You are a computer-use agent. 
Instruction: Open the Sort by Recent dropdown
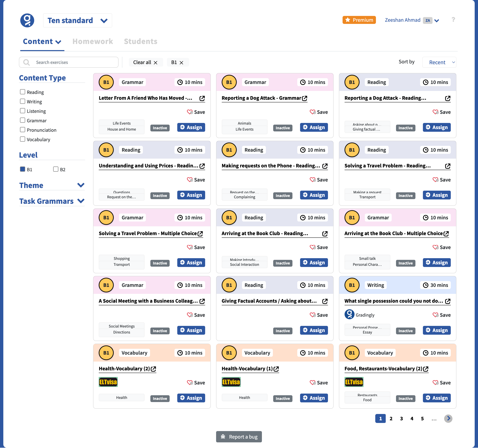coord(439,62)
